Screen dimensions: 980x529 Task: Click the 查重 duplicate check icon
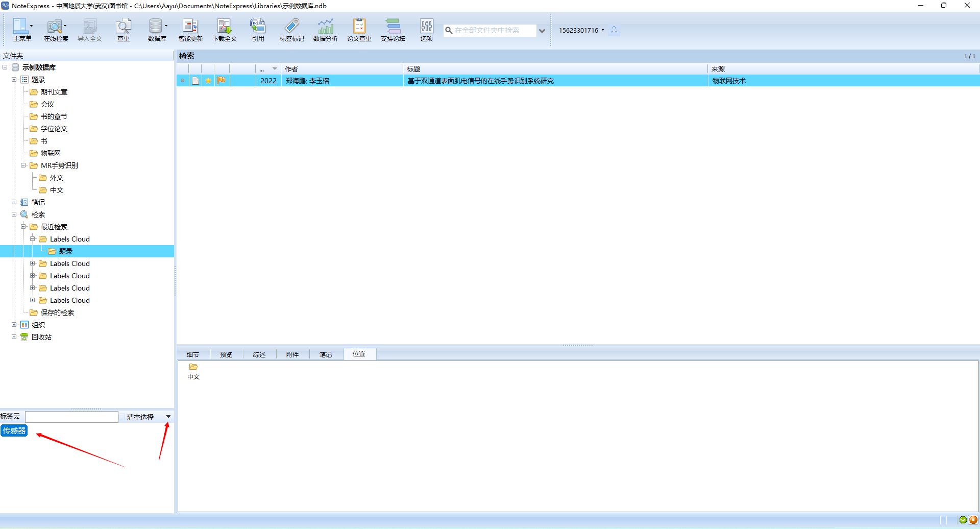click(x=124, y=30)
